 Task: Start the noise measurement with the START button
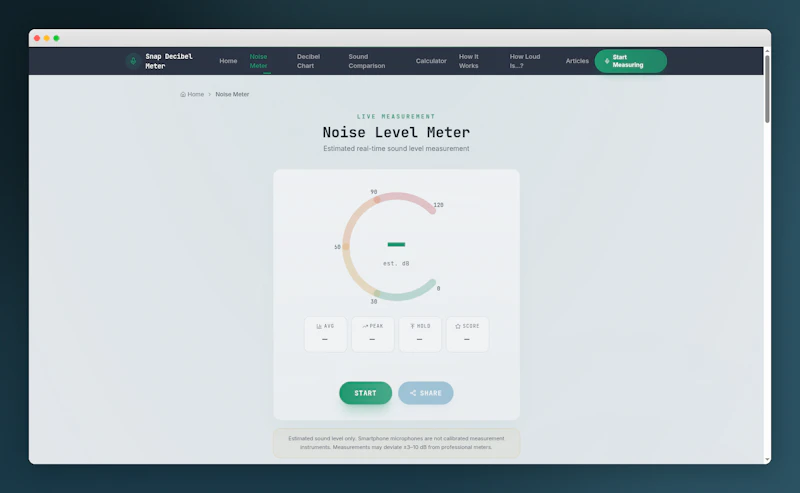(x=365, y=393)
